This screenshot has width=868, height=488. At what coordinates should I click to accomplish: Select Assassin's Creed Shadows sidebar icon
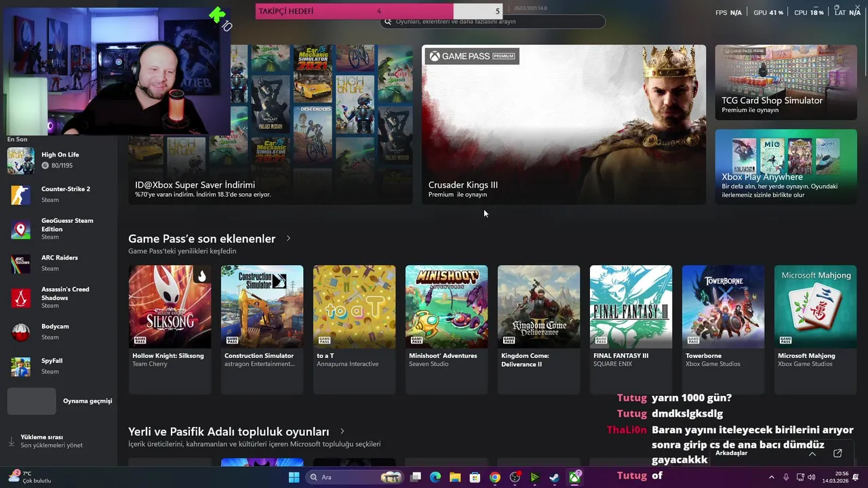[20, 298]
